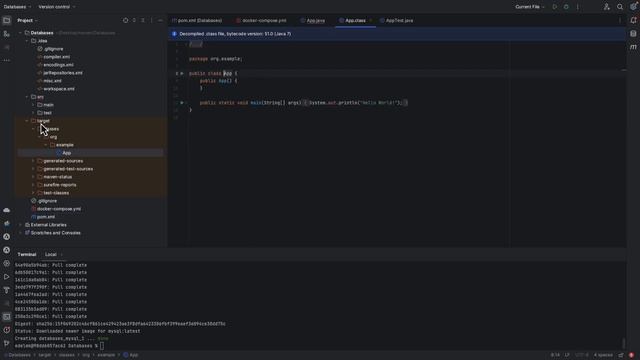Viewport: 640px width, 360px height.
Task: Switch to docker-compose.yml editor tab
Action: (262, 20)
